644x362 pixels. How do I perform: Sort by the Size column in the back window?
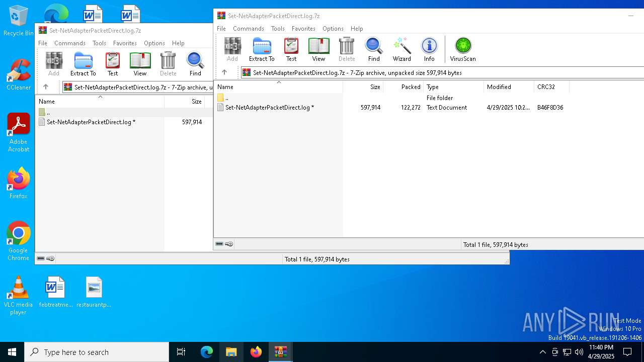pyautogui.click(x=184, y=102)
